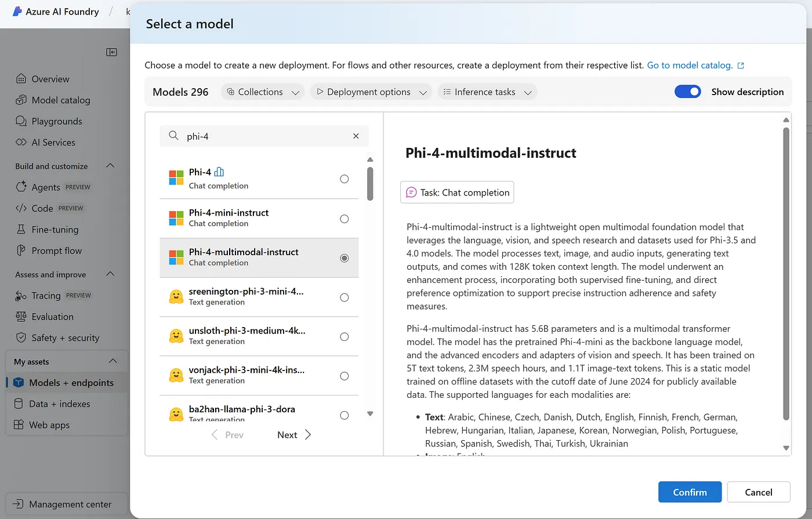Click the Hugging Face emoji of sreenington-phi-3-mini
The image size is (812, 519).
(176, 297)
